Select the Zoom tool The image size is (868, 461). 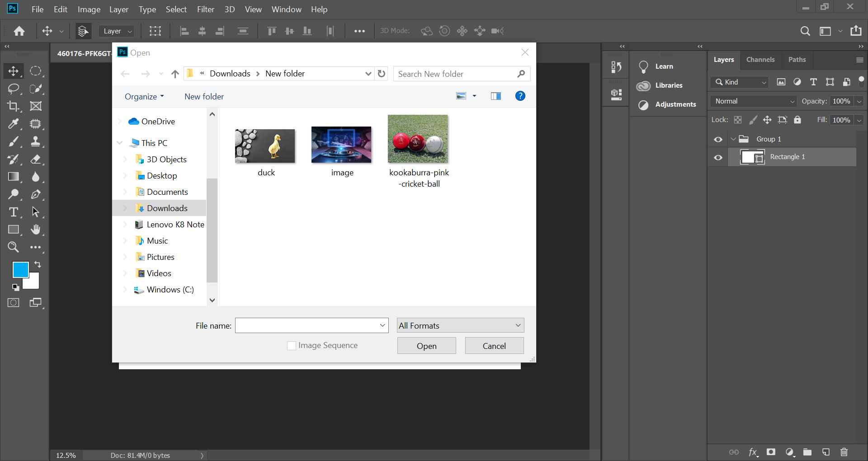[13, 247]
